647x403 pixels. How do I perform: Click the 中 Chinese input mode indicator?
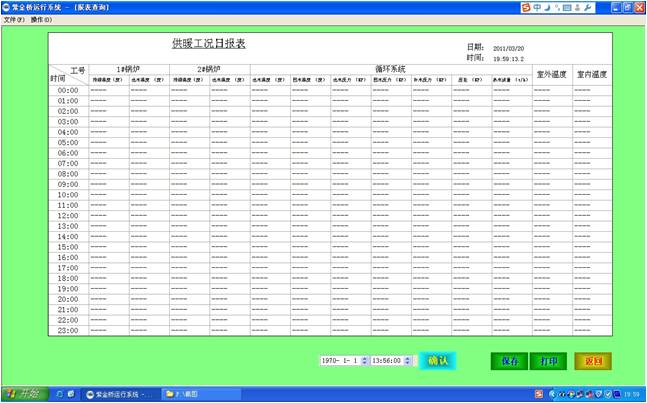(538, 7)
